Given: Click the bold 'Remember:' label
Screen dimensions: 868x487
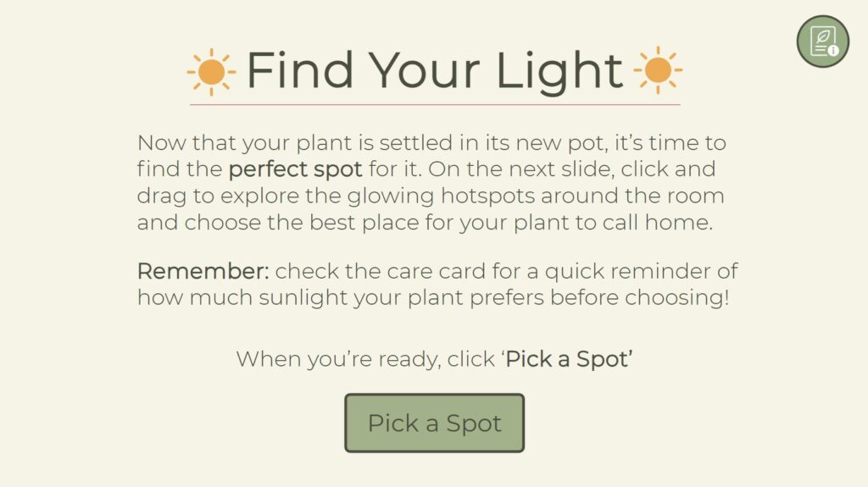Looking at the screenshot, I should [203, 272].
